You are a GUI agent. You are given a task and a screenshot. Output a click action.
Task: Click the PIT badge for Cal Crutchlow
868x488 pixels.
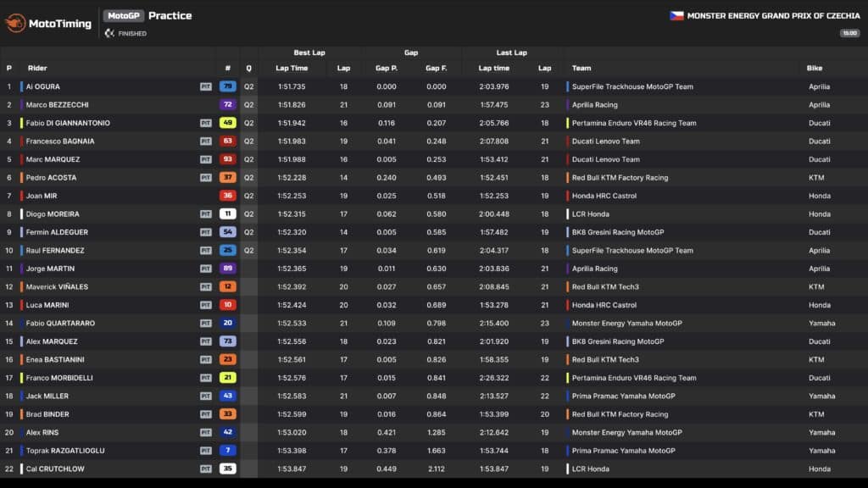pyautogui.click(x=206, y=469)
